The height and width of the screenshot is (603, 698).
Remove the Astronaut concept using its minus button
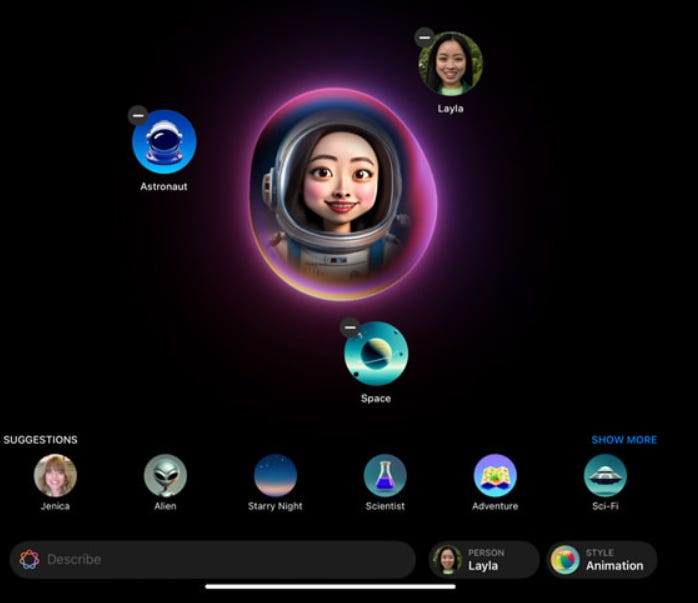(x=138, y=116)
